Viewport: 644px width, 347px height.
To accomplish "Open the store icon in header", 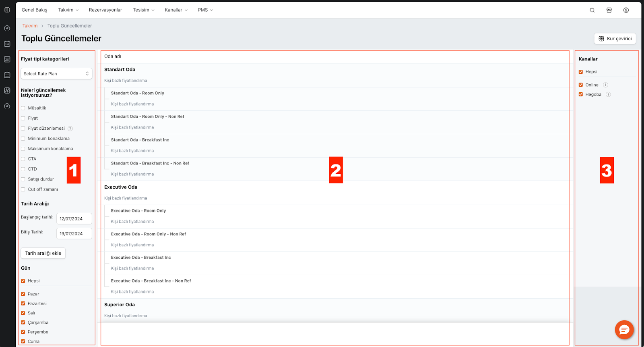I will [609, 10].
